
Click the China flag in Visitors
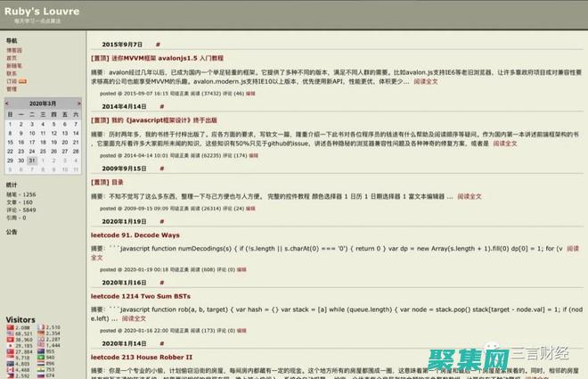(x=10, y=327)
